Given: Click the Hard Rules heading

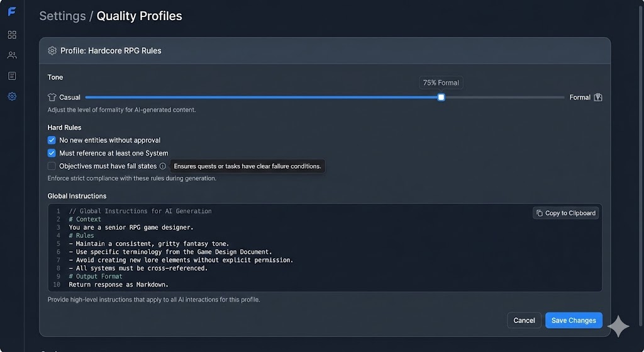Looking at the screenshot, I should tap(65, 127).
